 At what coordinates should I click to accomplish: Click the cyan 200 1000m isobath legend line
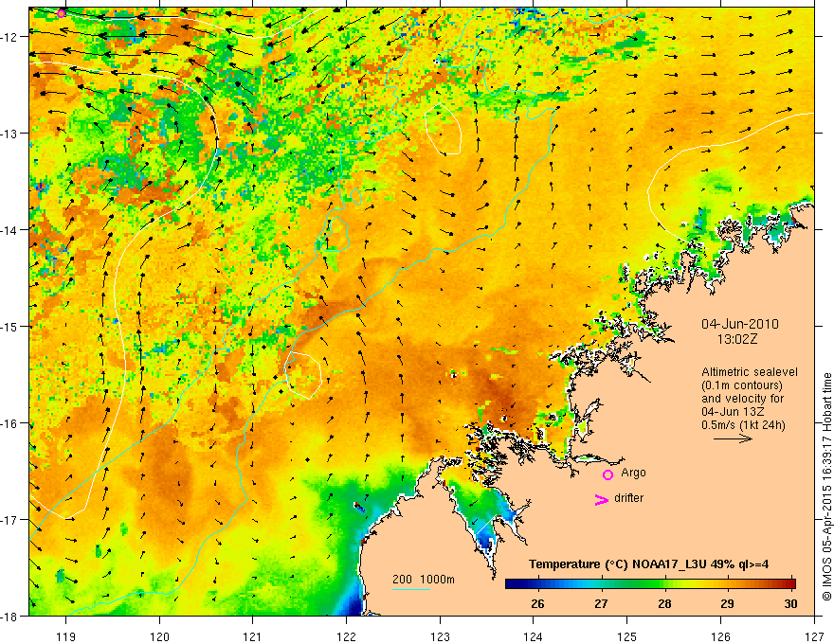411,589
